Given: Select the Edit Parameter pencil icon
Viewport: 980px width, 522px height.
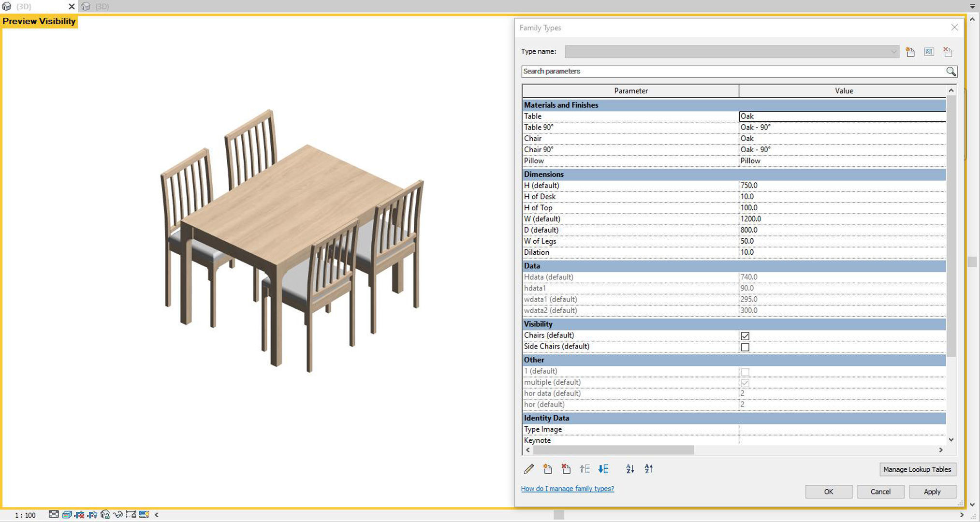Looking at the screenshot, I should click(x=528, y=469).
